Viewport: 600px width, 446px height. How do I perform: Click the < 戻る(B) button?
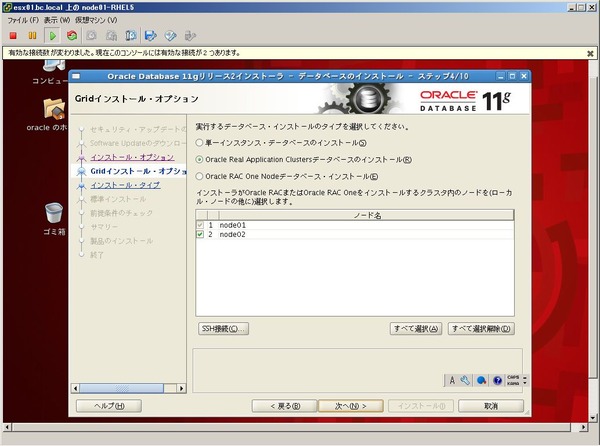click(x=285, y=406)
